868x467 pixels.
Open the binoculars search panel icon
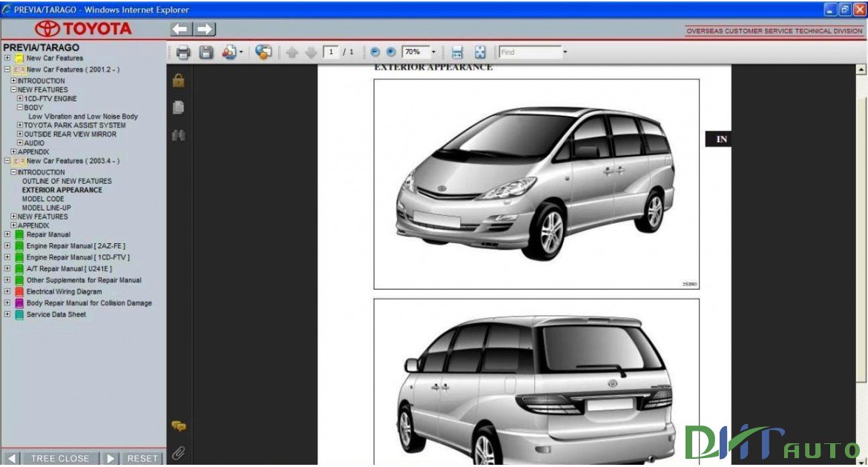coord(178,135)
